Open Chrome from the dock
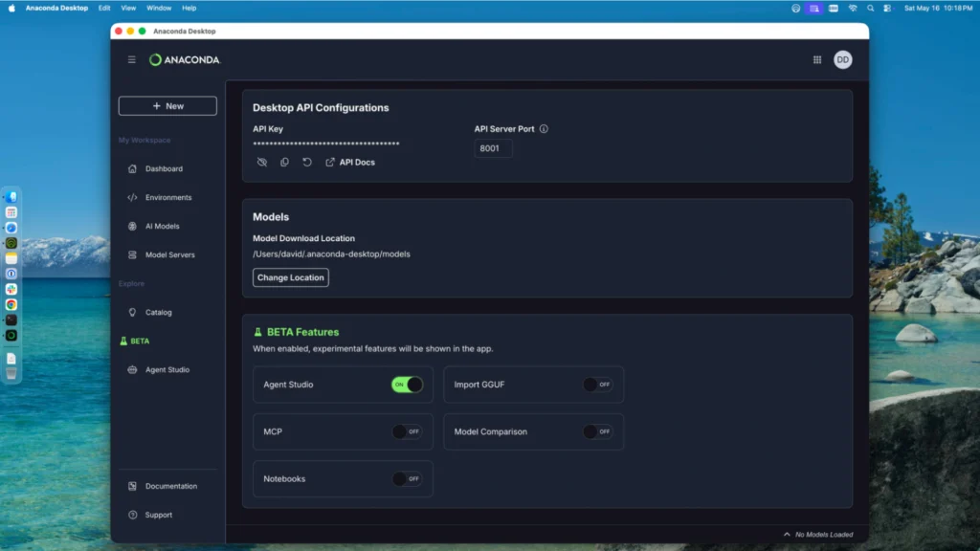 pos(11,305)
